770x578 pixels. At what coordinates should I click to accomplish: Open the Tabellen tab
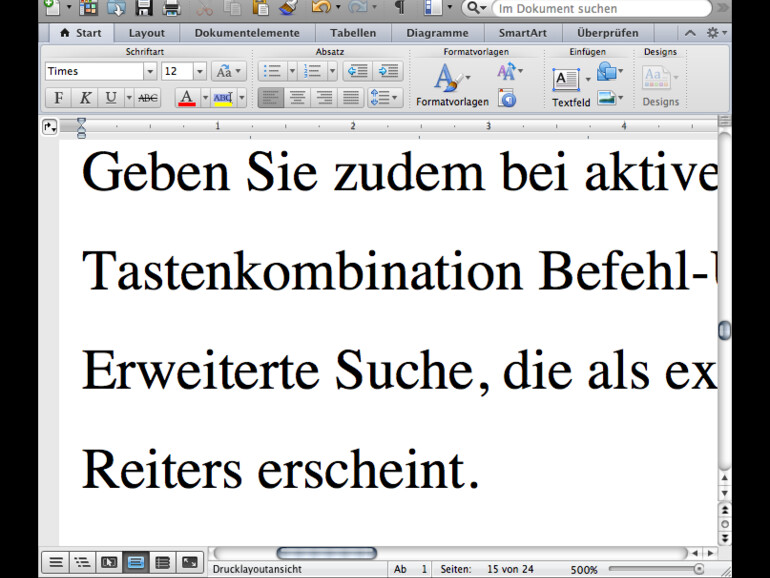point(353,33)
